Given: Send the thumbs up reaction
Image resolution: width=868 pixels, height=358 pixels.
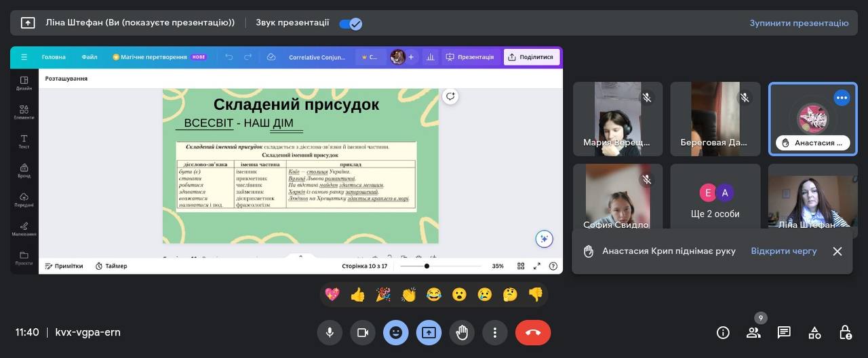Looking at the screenshot, I should [357, 294].
